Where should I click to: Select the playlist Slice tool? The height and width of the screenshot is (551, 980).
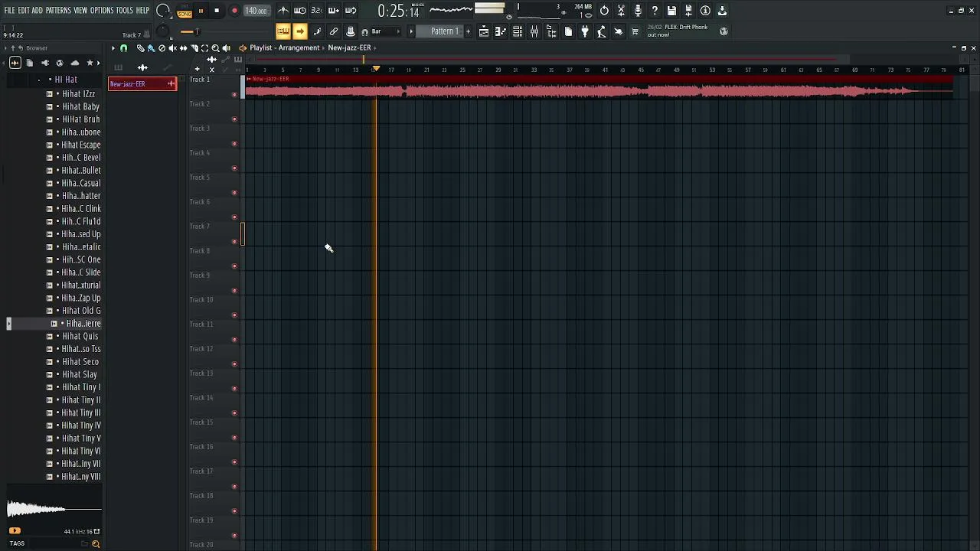(194, 48)
